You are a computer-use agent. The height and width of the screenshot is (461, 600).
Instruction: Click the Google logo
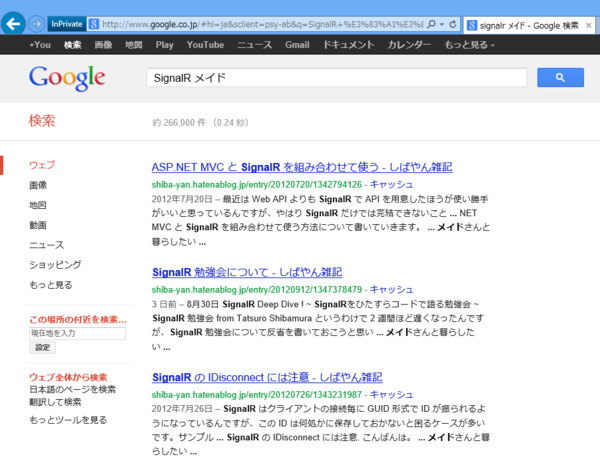click(x=67, y=78)
